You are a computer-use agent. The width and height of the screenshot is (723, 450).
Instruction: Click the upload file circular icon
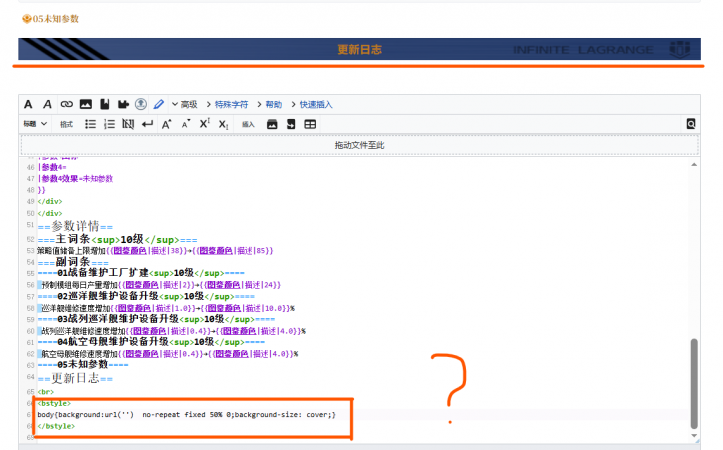(x=141, y=104)
